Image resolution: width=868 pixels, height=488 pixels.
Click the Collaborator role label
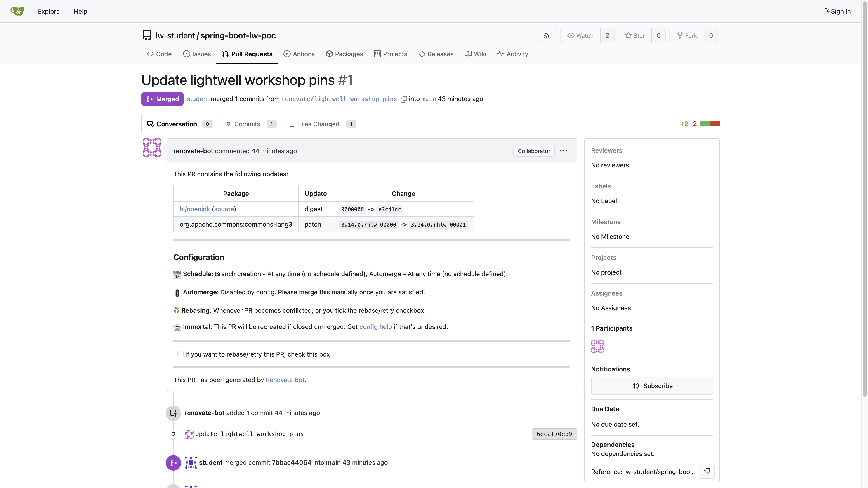(534, 151)
